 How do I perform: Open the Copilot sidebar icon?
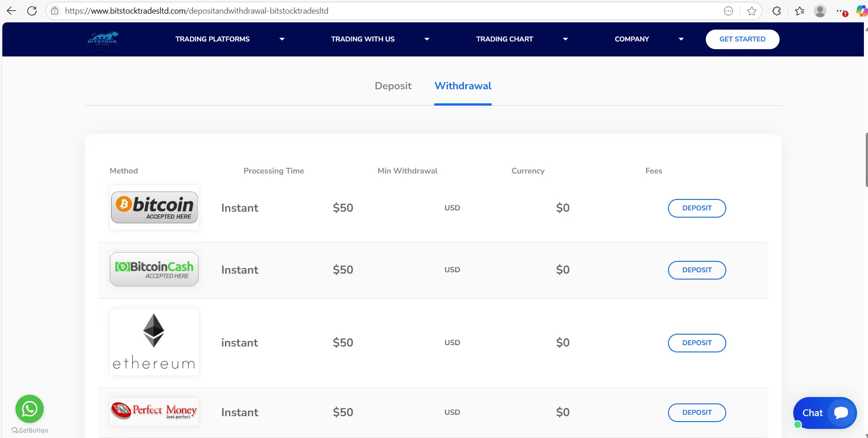pyautogui.click(x=862, y=11)
